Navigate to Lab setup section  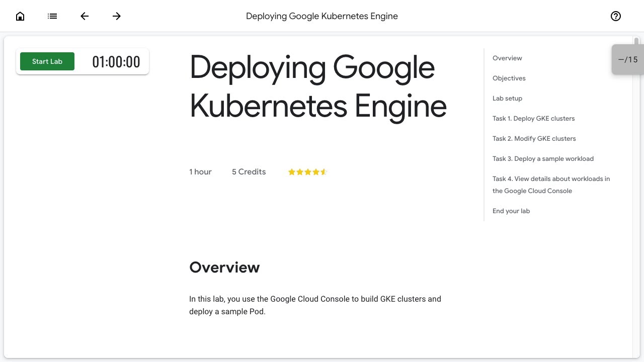507,99
